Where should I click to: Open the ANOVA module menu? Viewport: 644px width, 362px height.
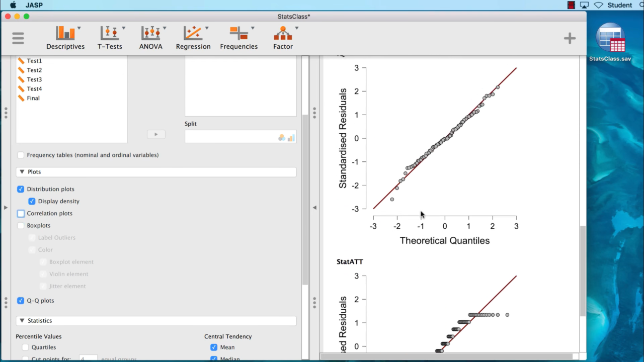(x=151, y=38)
